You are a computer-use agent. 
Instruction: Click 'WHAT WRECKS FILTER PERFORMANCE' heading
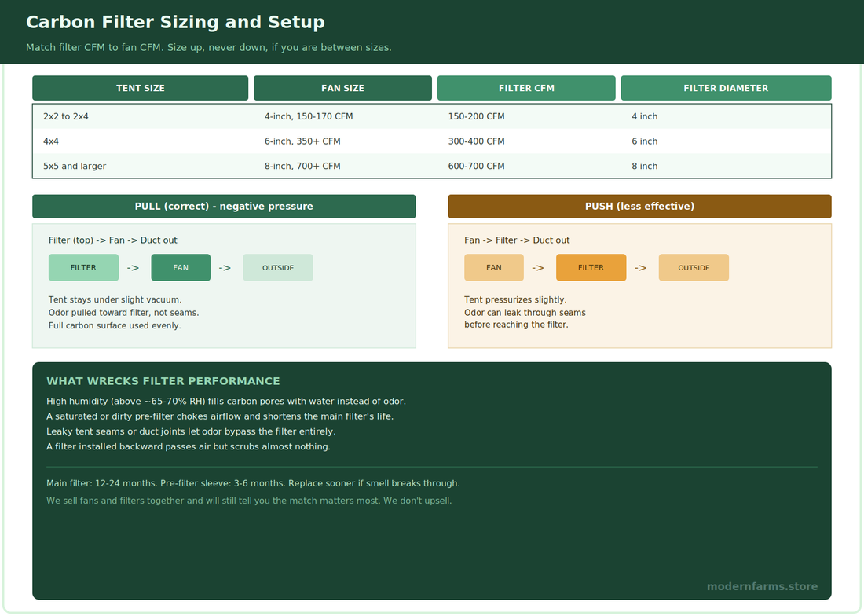pos(163,381)
